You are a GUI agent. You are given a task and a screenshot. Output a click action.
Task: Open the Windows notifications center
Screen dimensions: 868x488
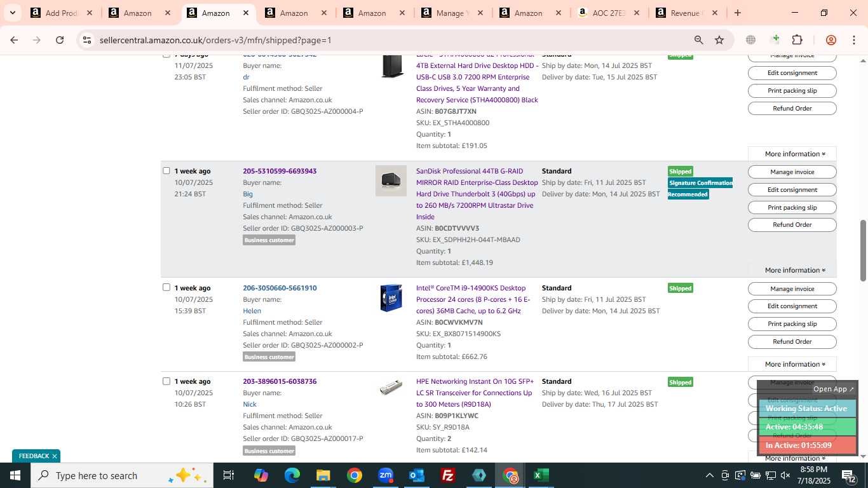click(850, 475)
